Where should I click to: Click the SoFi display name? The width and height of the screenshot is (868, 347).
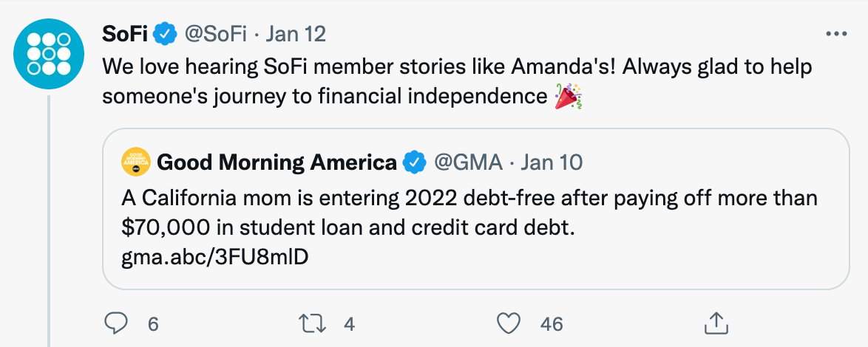pyautogui.click(x=125, y=34)
